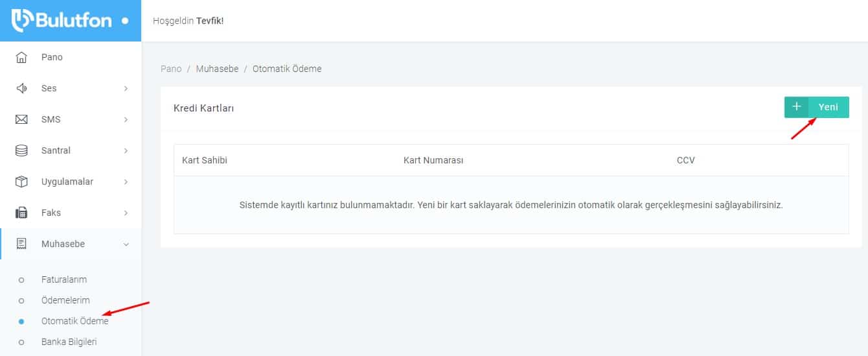This screenshot has height=356, width=868.
Task: Expand Ses with its chevron
Action: click(126, 88)
